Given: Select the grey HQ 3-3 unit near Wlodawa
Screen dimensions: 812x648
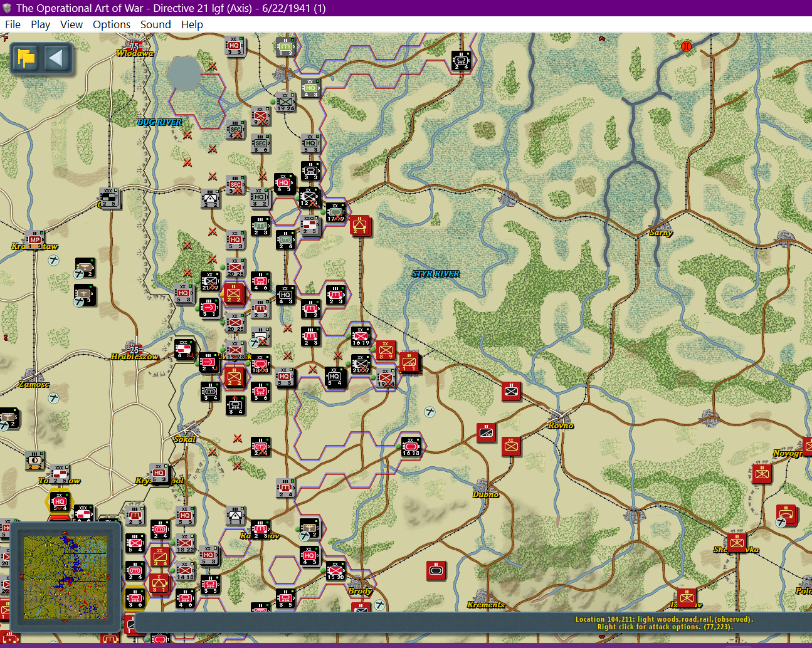Looking at the screenshot, I should pyautogui.click(x=235, y=46).
